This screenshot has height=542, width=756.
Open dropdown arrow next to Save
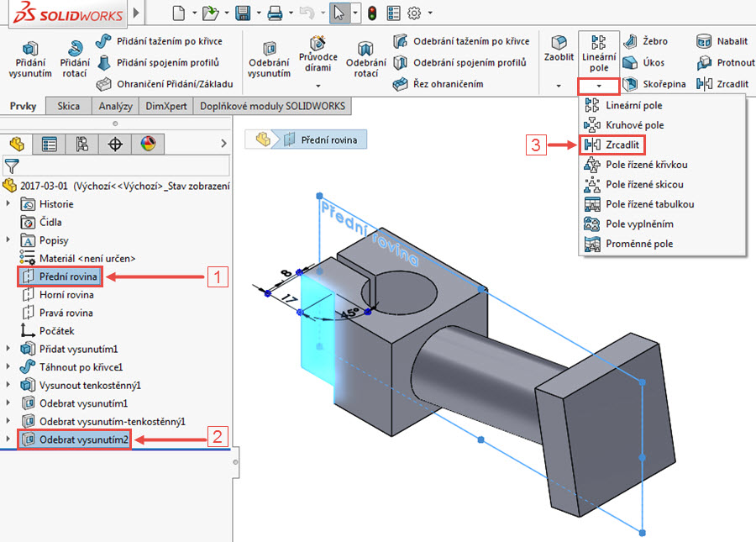click(x=259, y=13)
